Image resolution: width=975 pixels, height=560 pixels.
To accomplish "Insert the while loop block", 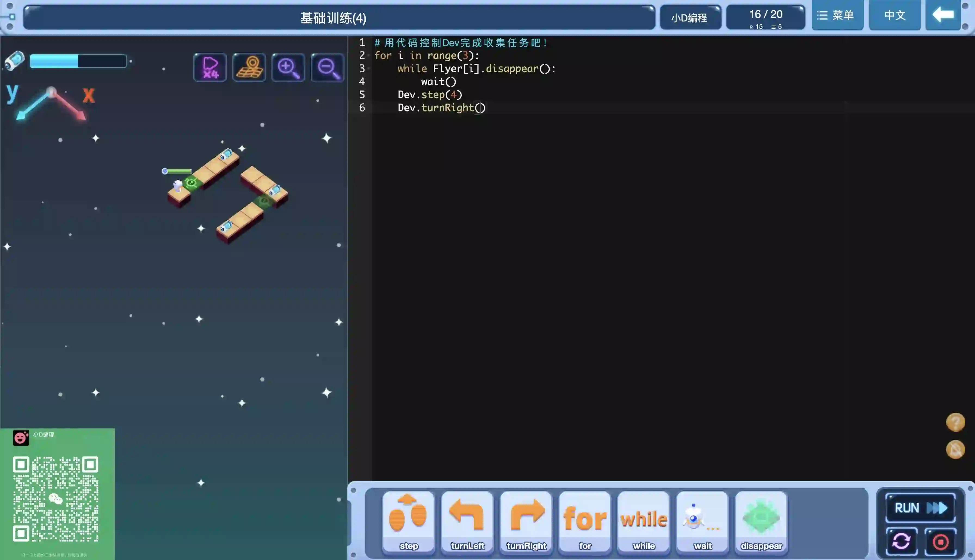I will [644, 522].
